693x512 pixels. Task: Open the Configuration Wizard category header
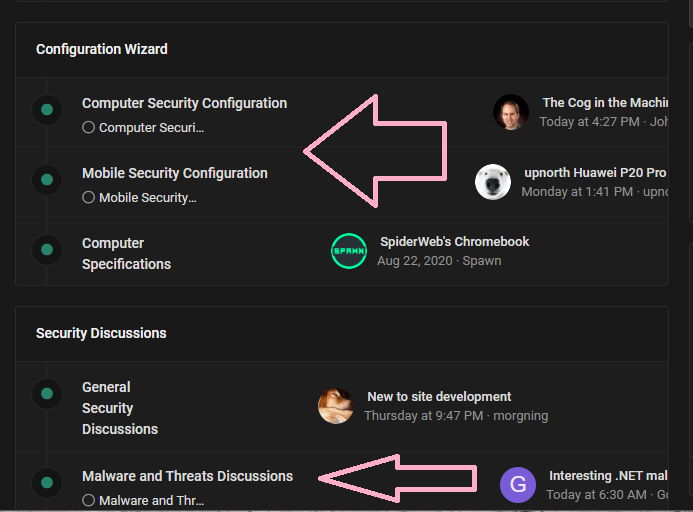point(102,49)
